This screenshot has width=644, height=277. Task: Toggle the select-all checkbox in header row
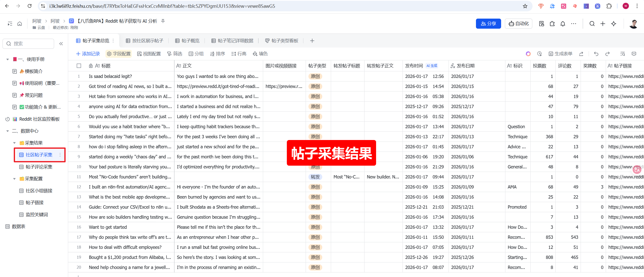79,66
